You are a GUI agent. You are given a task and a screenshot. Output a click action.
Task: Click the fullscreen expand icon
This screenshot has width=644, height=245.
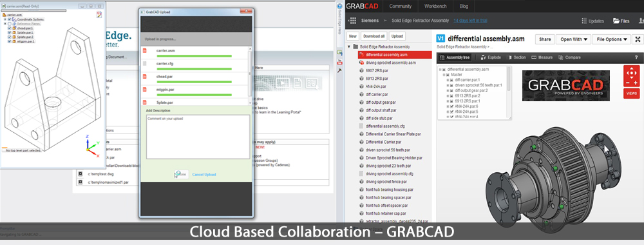click(638, 39)
